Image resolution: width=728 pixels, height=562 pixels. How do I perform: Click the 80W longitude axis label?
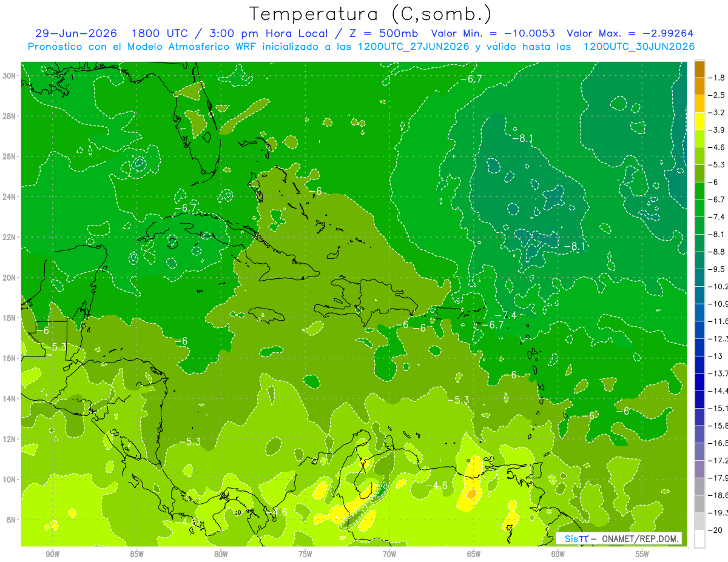221,554
